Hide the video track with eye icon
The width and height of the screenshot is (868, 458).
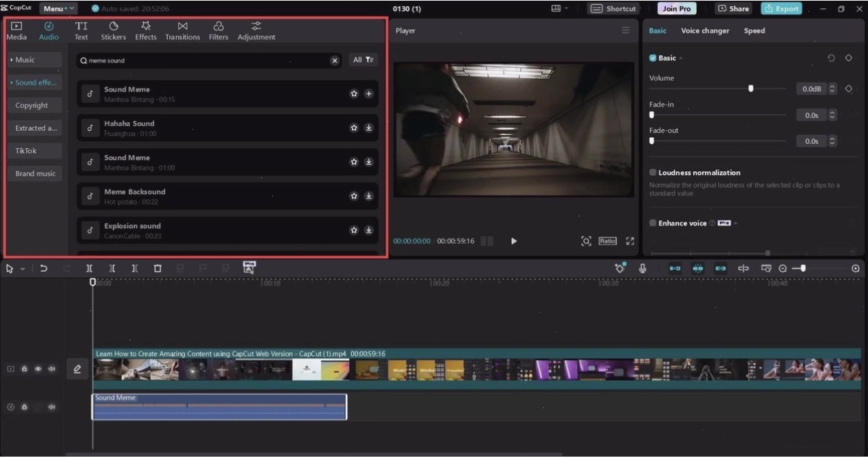(38, 369)
